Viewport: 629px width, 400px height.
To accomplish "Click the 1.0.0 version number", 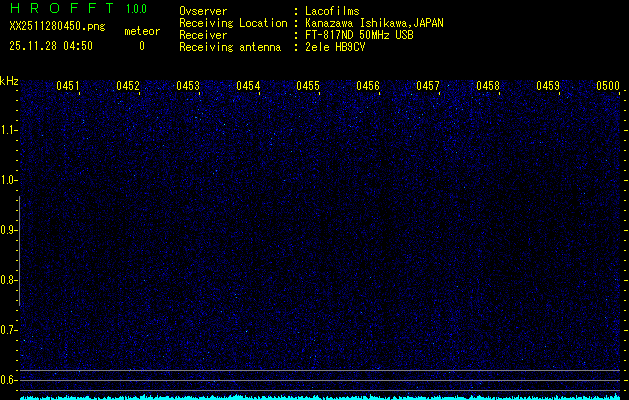I will pyautogui.click(x=136, y=10).
